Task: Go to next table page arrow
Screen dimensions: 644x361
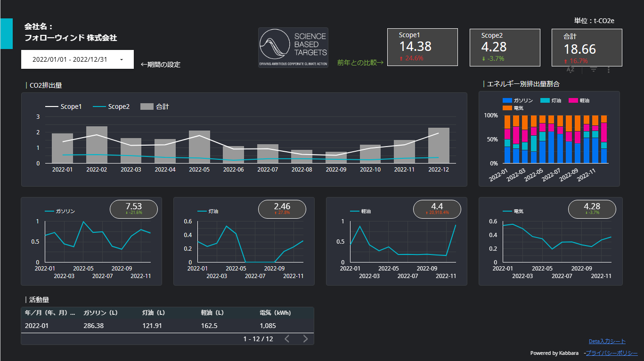Action: coord(305,339)
